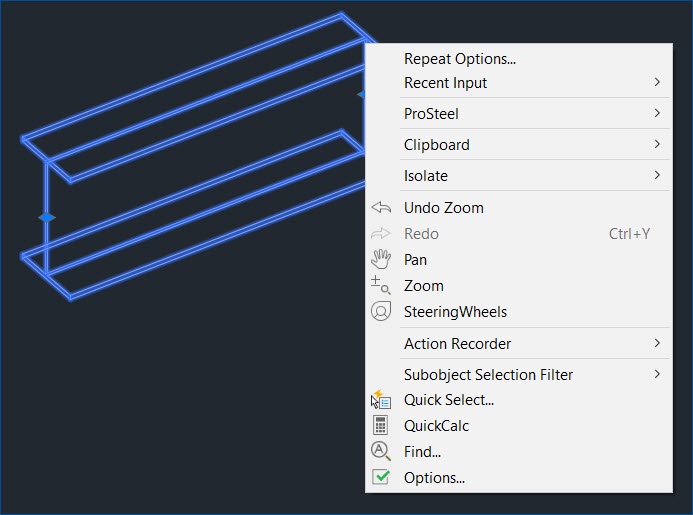Click the QuickCalc calculator icon

tap(380, 425)
